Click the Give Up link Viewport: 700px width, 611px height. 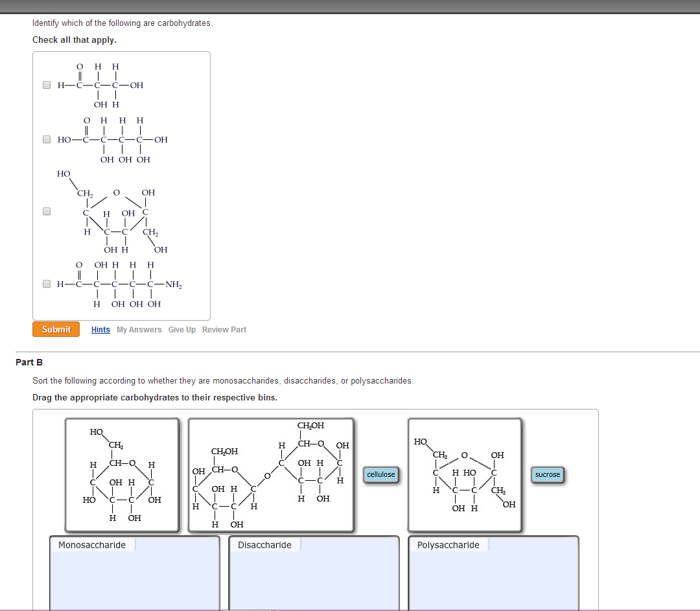click(x=181, y=329)
